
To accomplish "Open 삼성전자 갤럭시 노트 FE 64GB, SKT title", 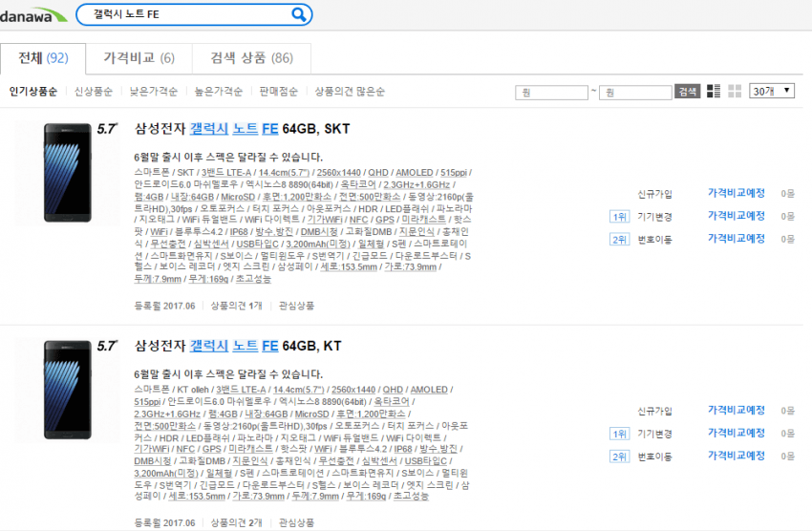I will point(243,129).
